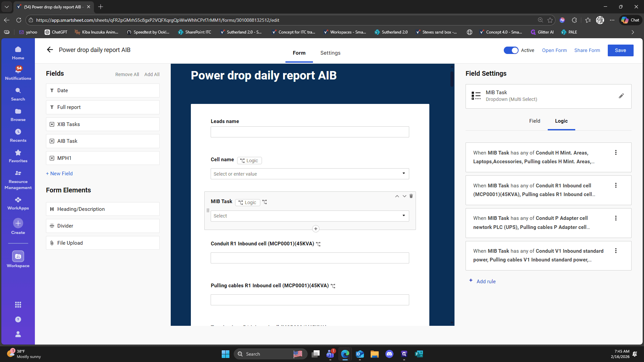
Task: Open Microsoft Teams from the taskbar
Action: pyautogui.click(x=330, y=354)
